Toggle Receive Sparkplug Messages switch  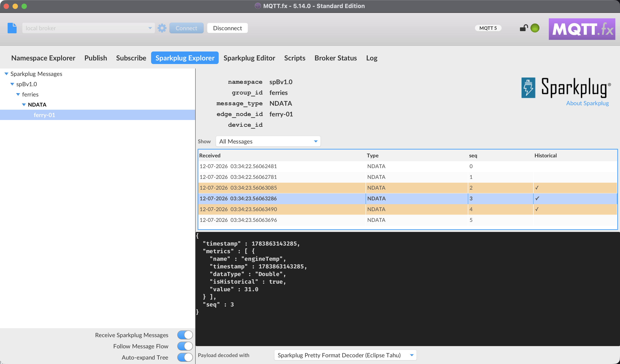click(x=185, y=335)
